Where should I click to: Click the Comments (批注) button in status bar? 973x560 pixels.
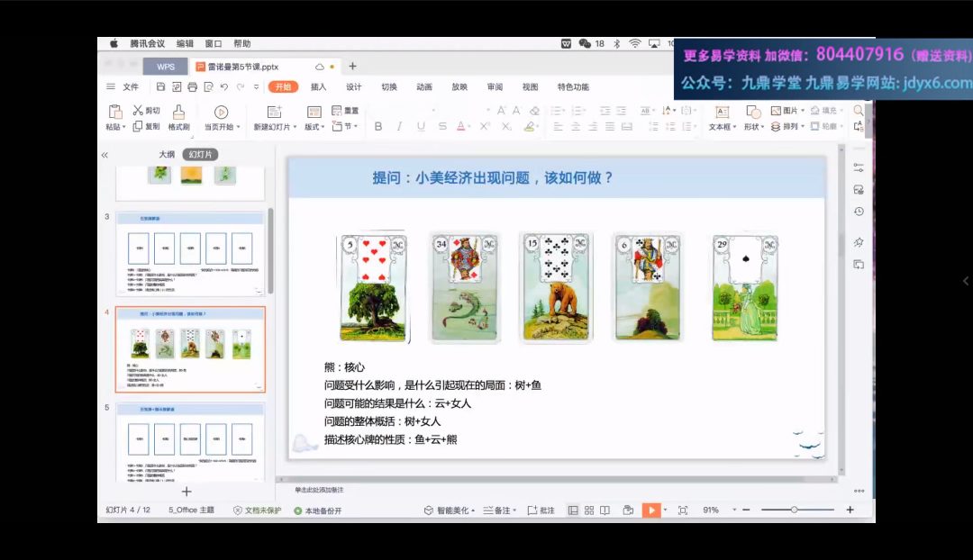[541, 510]
